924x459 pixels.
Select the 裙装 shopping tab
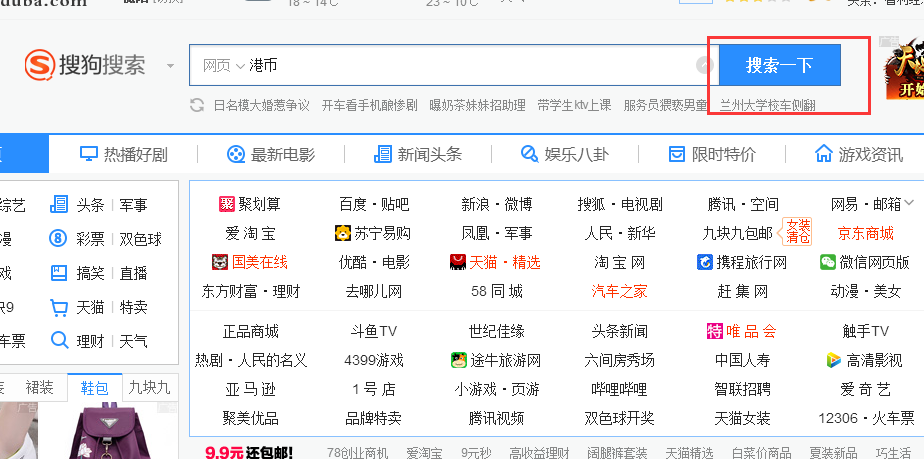click(39, 388)
